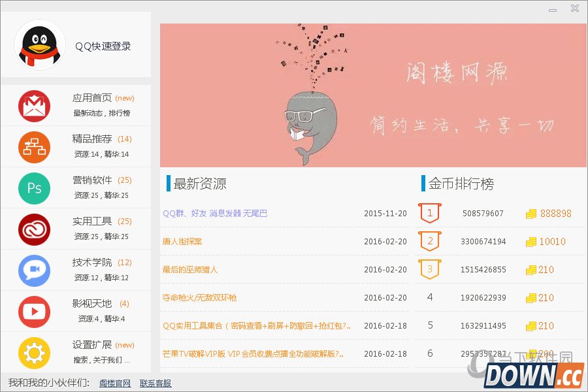Open 实用工具 via its red CC icon
Image resolution: width=588 pixels, height=392 pixels.
(x=33, y=229)
